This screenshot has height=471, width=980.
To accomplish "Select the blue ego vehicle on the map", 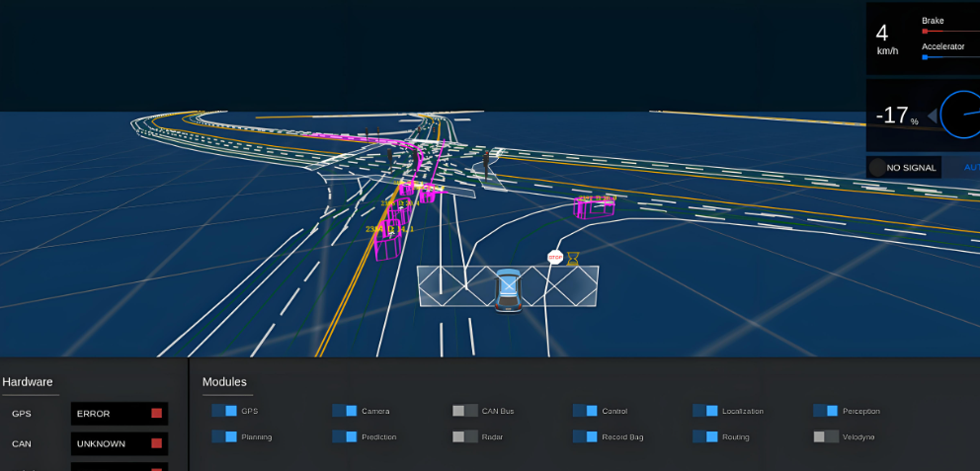I will [508, 290].
